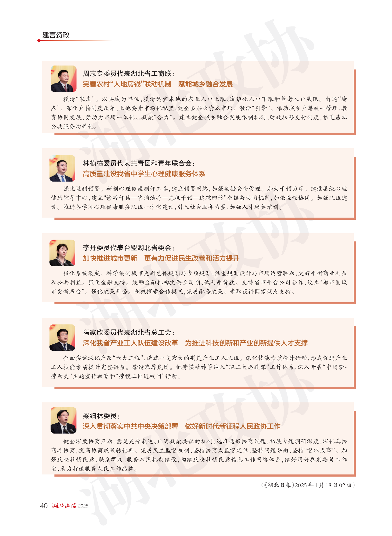This screenshot has width=392, height=536.
Task: Click the red diamond marker beside 建言资政
Action: click(39, 41)
